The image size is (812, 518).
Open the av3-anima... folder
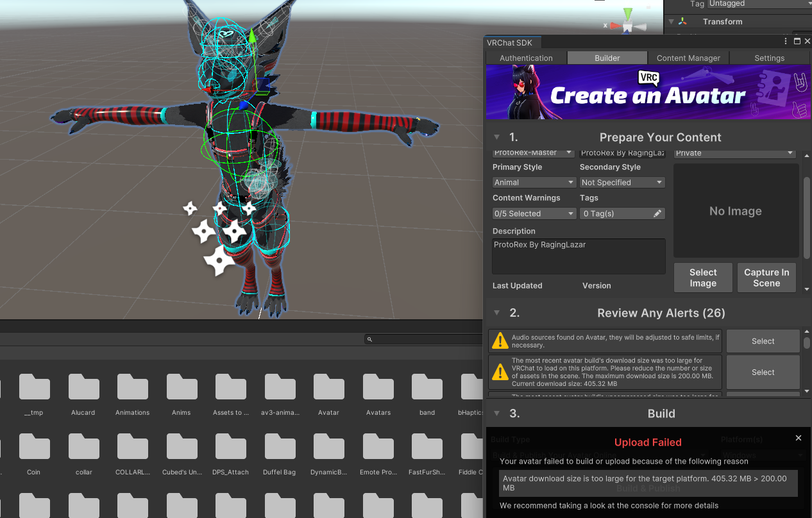pos(280,388)
